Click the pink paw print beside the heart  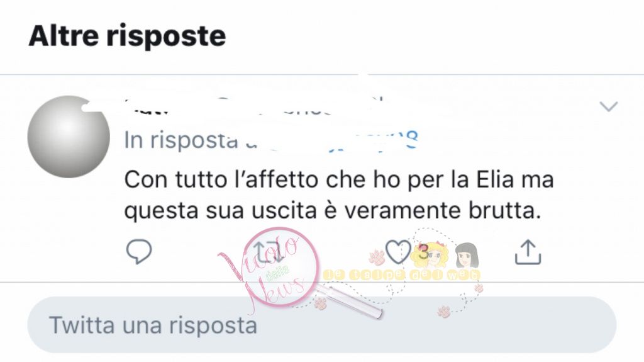tap(376, 257)
